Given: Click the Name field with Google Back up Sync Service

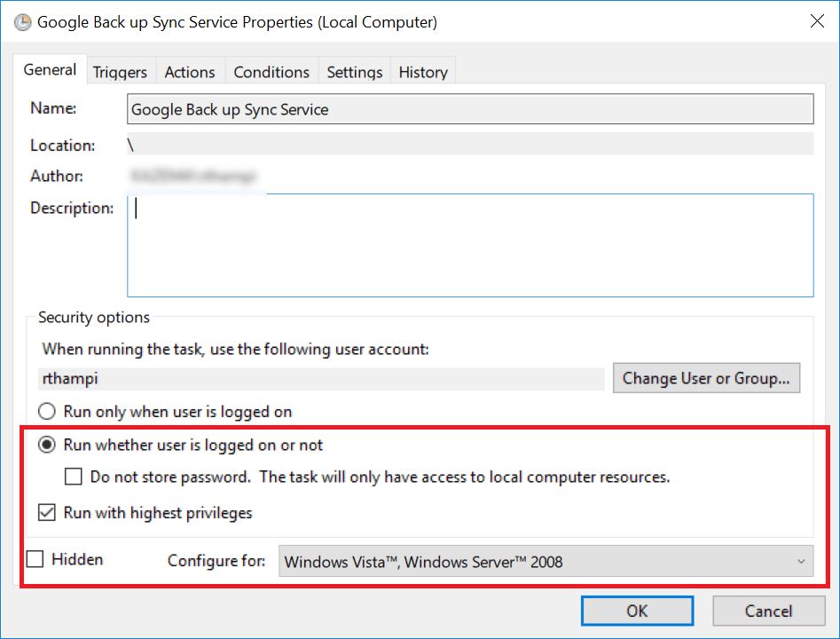Looking at the screenshot, I should coord(470,109).
